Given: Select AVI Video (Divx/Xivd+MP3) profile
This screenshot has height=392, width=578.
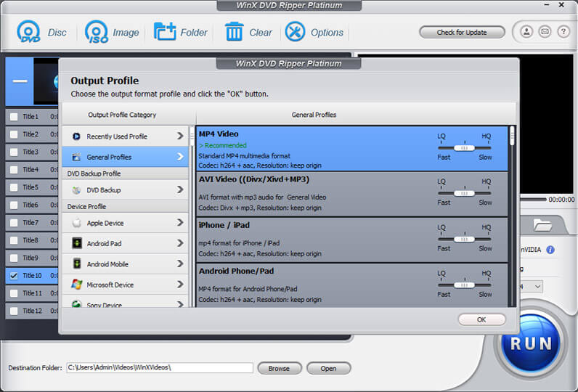Looking at the screenshot, I should click(x=352, y=194).
